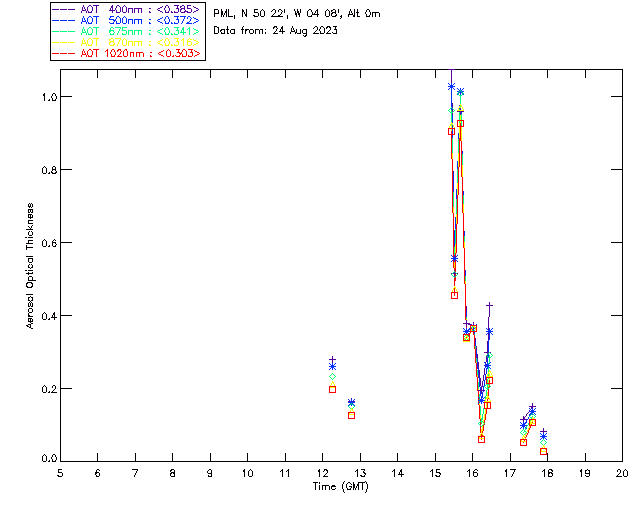Click the AOT 400nm legend entry

pyautogui.click(x=126, y=9)
